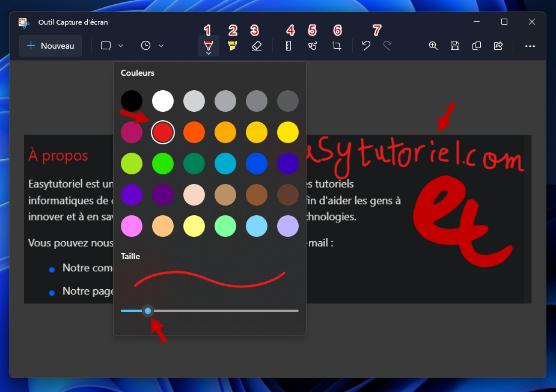
Task: Enable Touch writing tool
Action: pos(313,46)
